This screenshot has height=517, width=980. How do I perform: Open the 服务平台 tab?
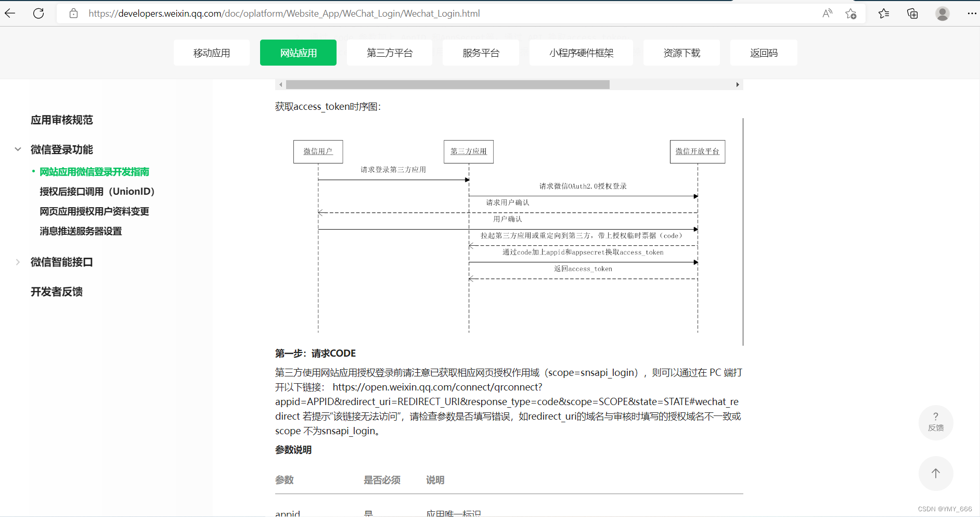pos(481,53)
